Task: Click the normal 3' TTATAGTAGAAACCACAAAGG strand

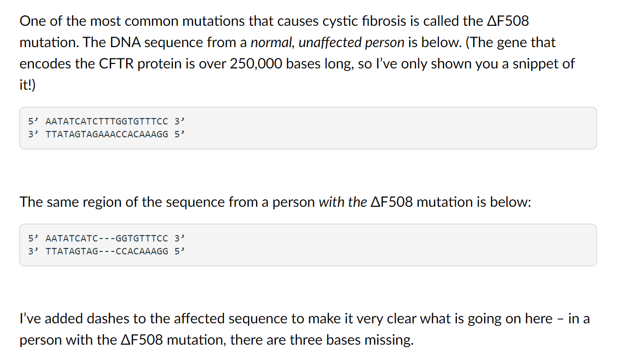Action: tap(107, 134)
